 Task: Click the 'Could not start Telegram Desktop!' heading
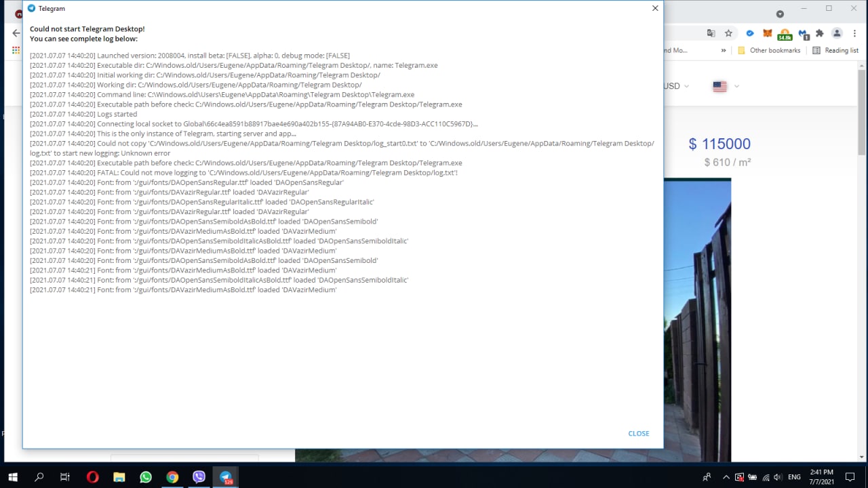click(87, 29)
